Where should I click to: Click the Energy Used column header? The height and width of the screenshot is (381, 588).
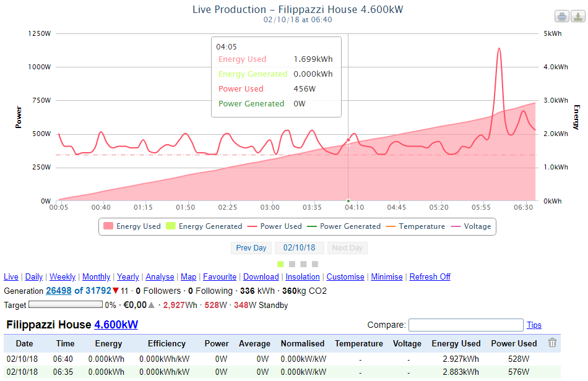456,343
